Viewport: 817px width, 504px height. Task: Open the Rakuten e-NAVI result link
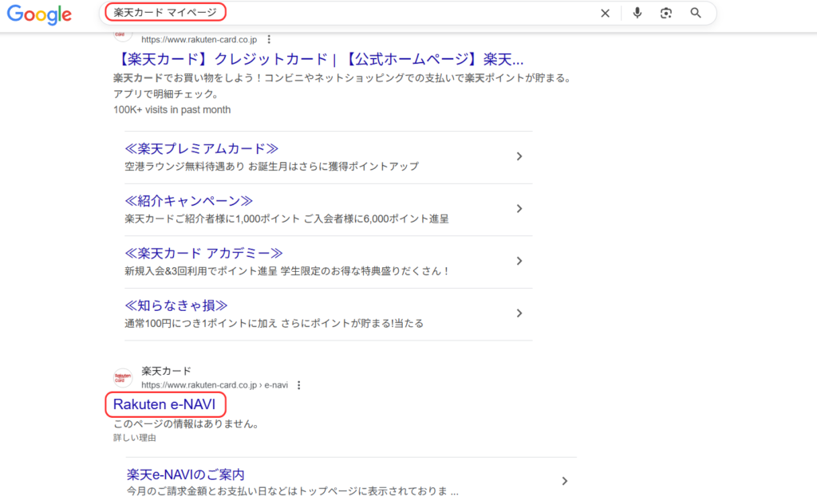[164, 404]
